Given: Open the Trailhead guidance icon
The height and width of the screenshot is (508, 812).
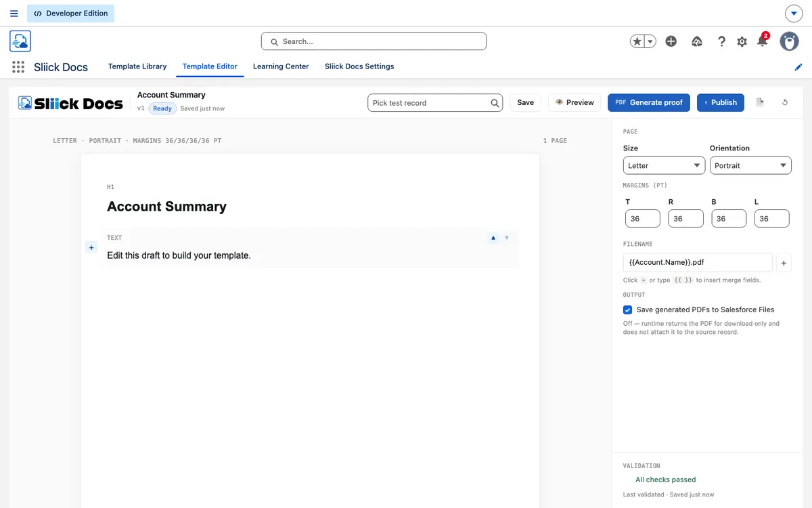Looking at the screenshot, I should tap(697, 41).
